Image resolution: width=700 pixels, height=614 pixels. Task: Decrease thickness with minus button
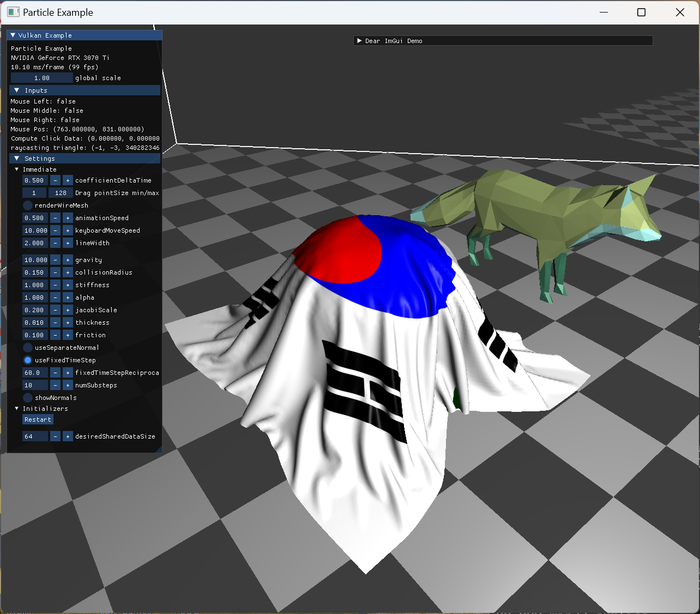[55, 323]
